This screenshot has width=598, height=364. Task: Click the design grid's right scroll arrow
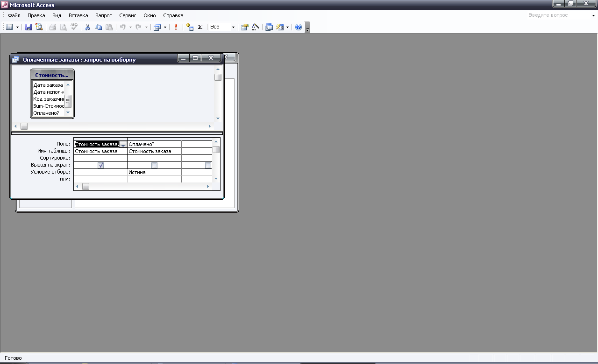pyautogui.click(x=208, y=186)
